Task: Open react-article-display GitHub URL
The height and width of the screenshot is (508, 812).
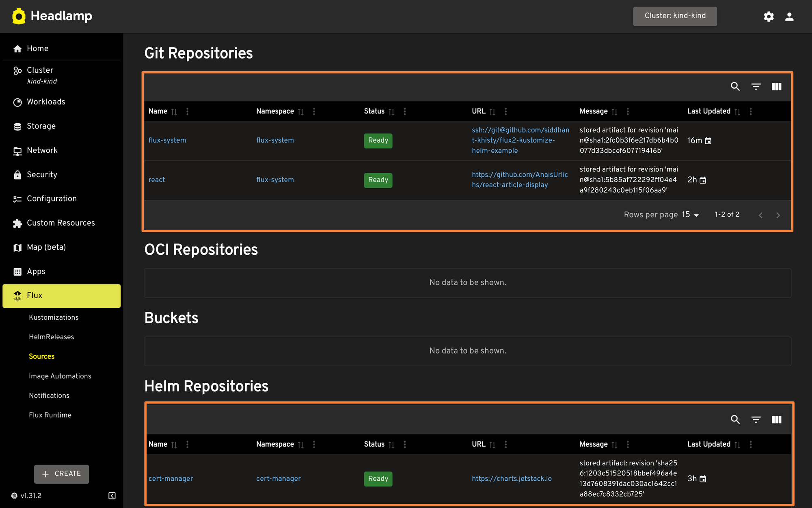Action: pos(520,180)
